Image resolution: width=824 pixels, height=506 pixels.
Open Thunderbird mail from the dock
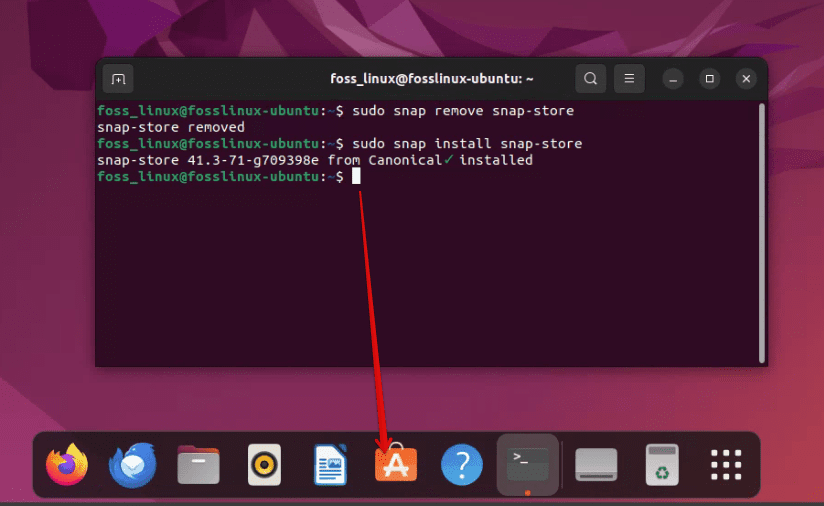point(132,464)
